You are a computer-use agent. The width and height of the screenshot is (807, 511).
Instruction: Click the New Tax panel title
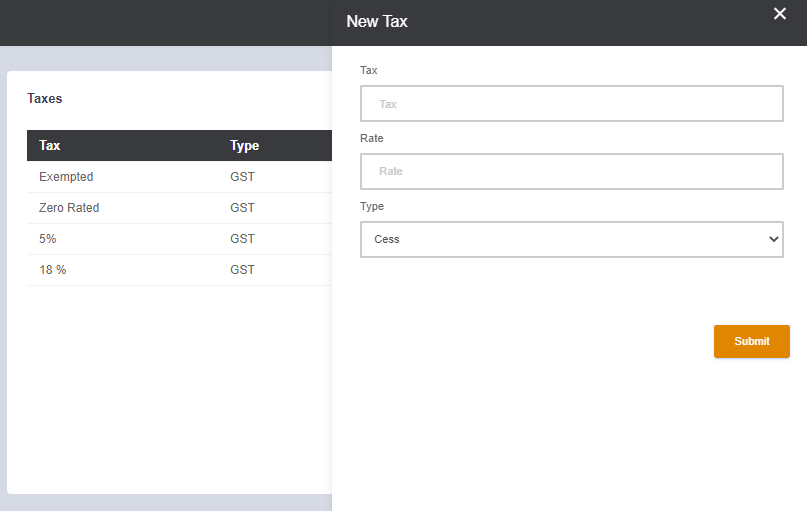(x=377, y=22)
